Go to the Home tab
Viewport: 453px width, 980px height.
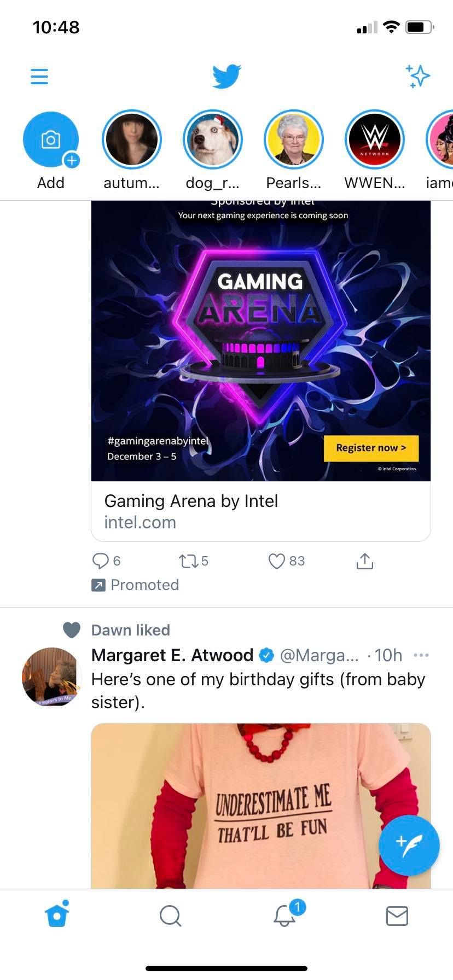coord(57,915)
